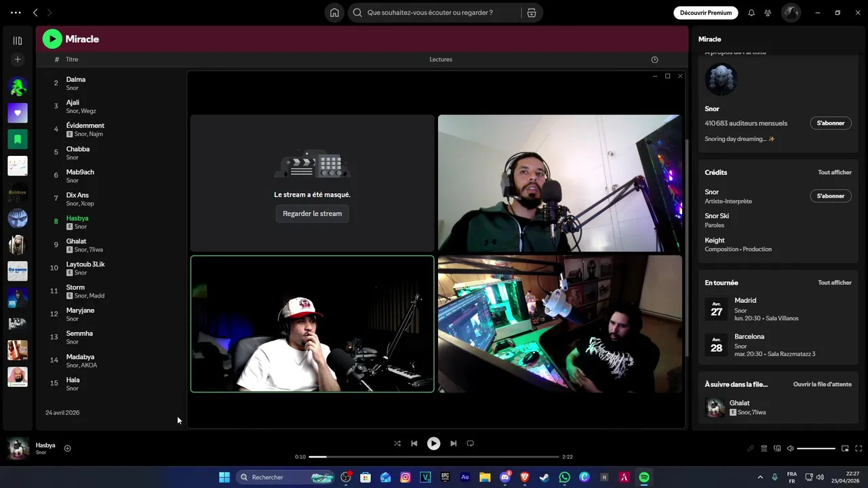Click the green Play button beside Miracle
The height and width of the screenshot is (488, 868).
(x=52, y=39)
